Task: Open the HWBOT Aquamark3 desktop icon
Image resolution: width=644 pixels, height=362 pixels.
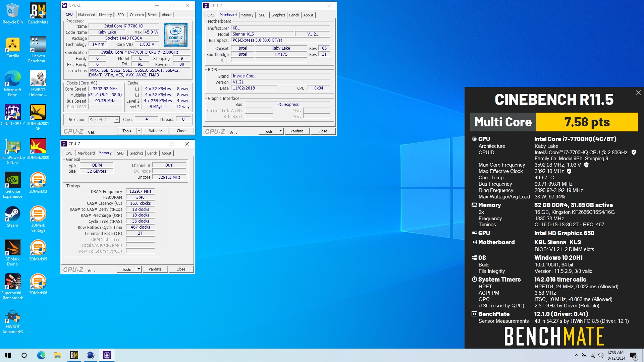Action: pos(13,321)
